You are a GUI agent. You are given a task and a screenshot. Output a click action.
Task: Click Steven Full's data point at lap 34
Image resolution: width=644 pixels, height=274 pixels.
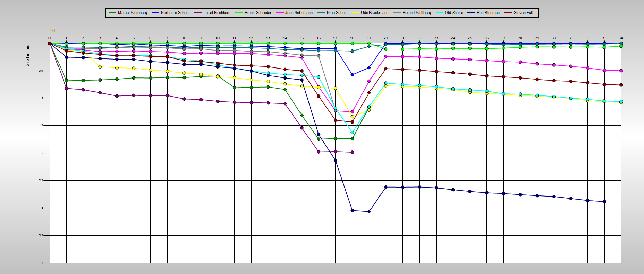[x=621, y=85]
